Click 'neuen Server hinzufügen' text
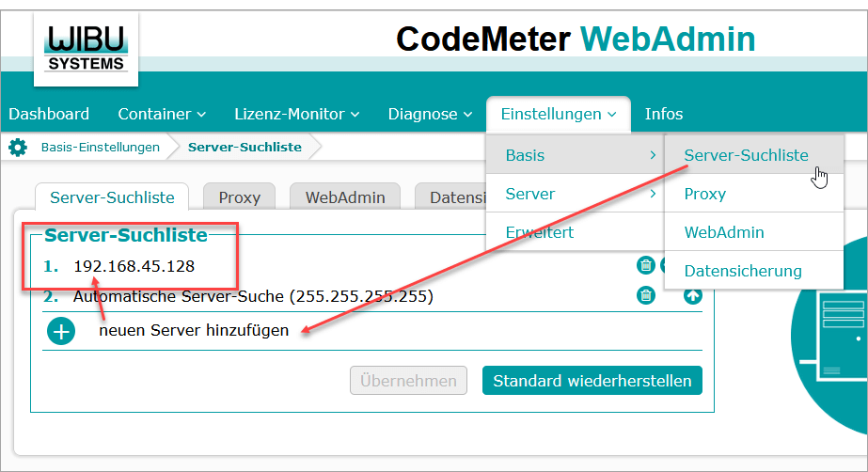Image resolution: width=868 pixels, height=472 pixels. [194, 330]
